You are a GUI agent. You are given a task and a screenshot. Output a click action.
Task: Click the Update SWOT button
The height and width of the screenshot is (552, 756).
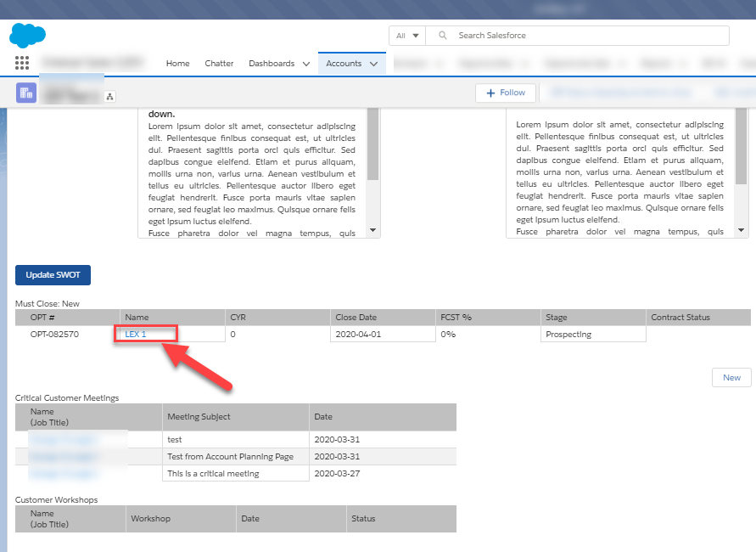(53, 275)
